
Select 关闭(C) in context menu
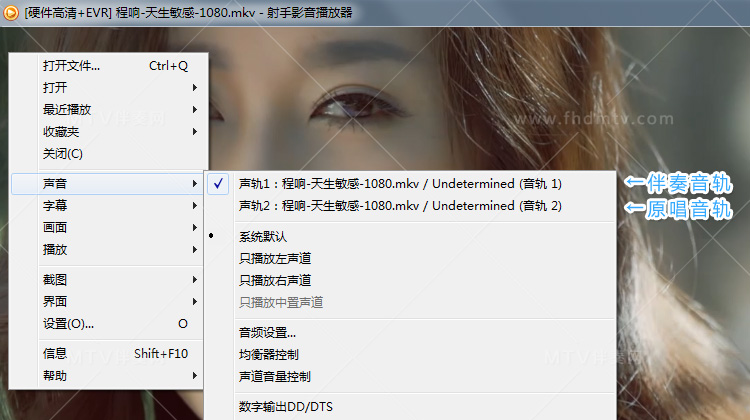pos(109,154)
